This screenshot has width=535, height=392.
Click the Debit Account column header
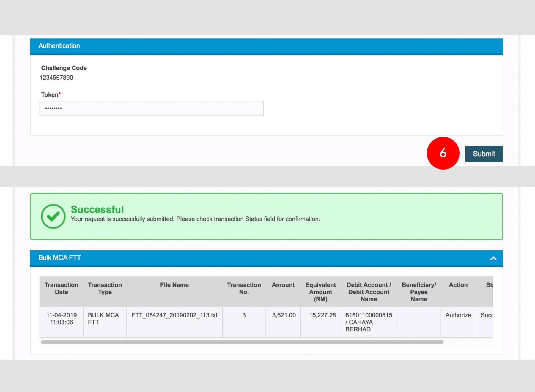click(369, 292)
